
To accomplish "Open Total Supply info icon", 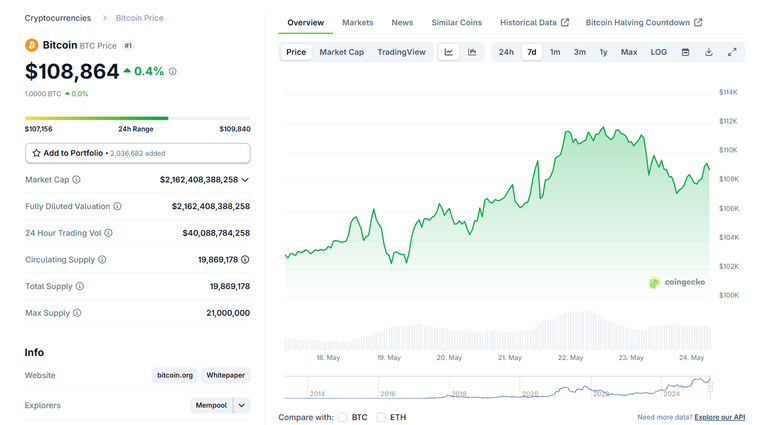I will (80, 286).
